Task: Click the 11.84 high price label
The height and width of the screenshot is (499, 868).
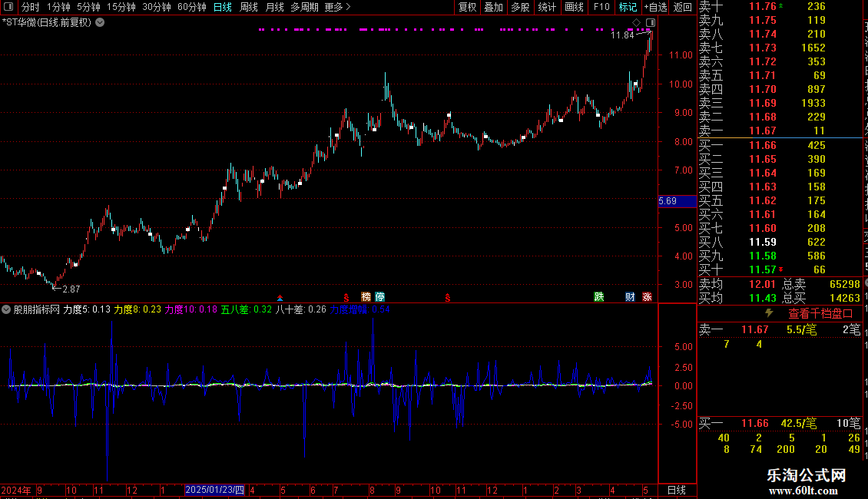Action: [x=622, y=35]
